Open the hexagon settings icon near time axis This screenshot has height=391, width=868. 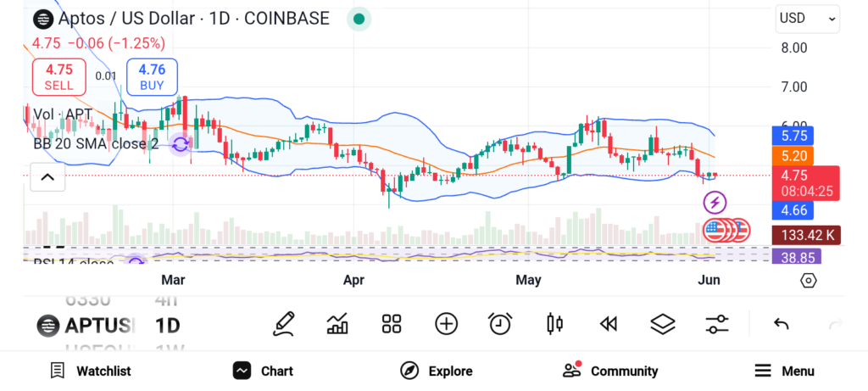(808, 280)
